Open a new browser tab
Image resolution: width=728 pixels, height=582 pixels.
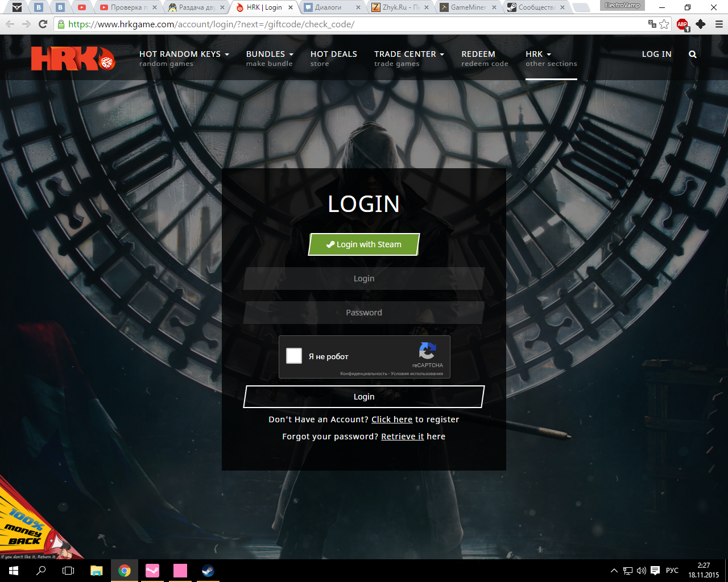[581, 7]
